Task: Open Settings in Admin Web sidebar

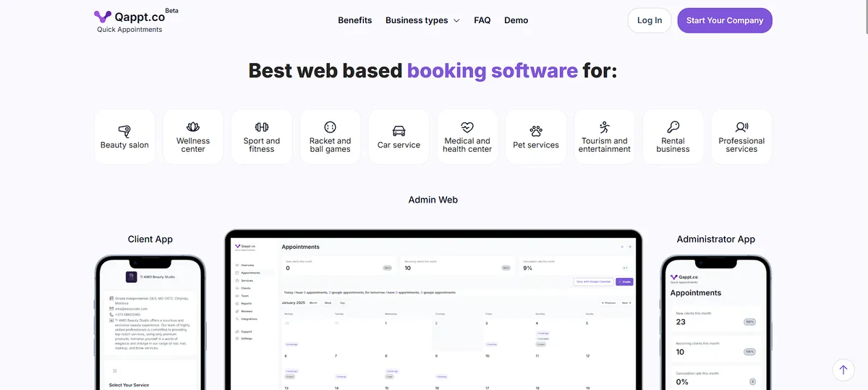Action: pos(244,339)
